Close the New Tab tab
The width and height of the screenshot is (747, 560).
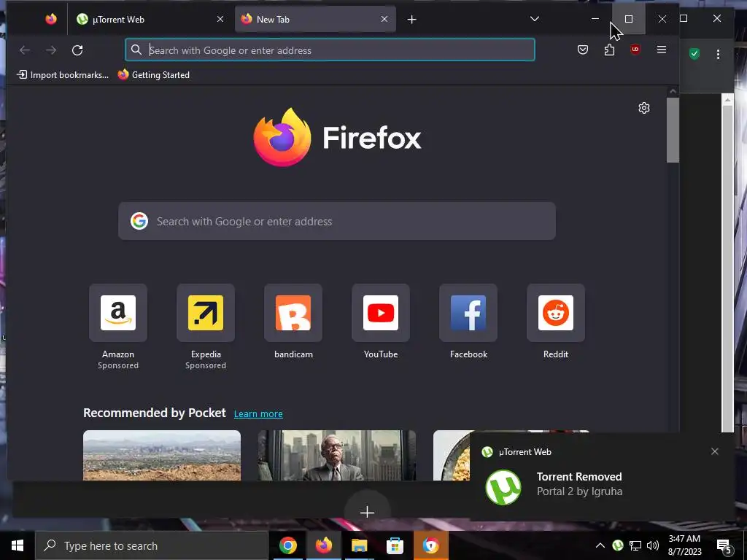(384, 19)
